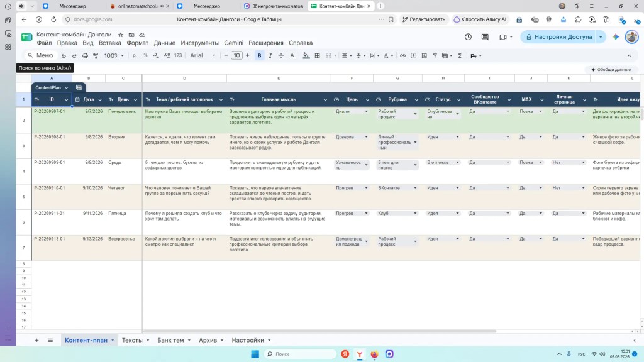Open the table view icon beside ContentPlan

tap(79, 87)
